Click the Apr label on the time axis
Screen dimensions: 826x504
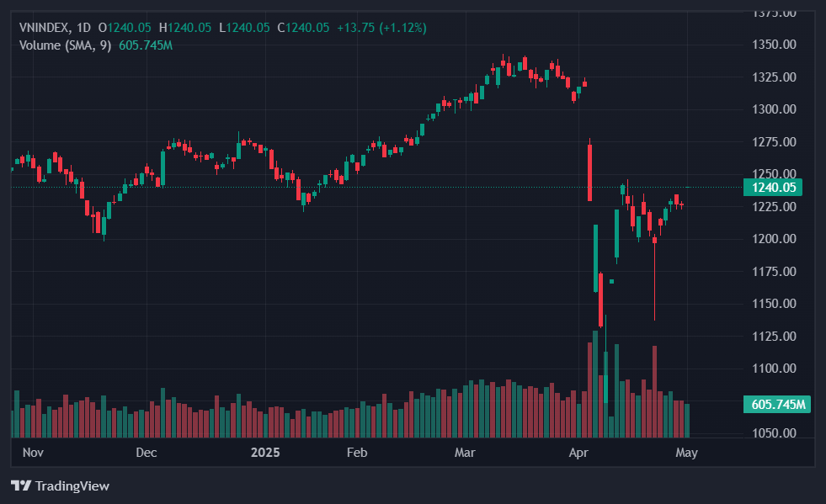click(x=578, y=453)
